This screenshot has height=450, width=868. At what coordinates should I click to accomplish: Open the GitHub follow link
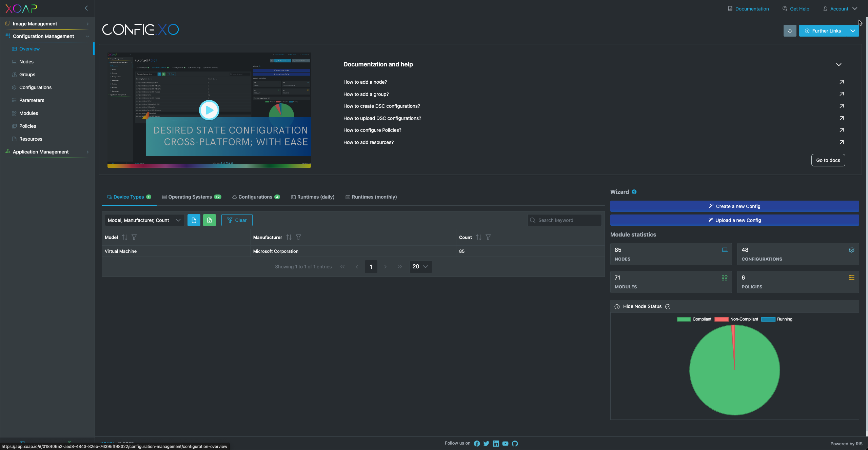click(x=515, y=444)
